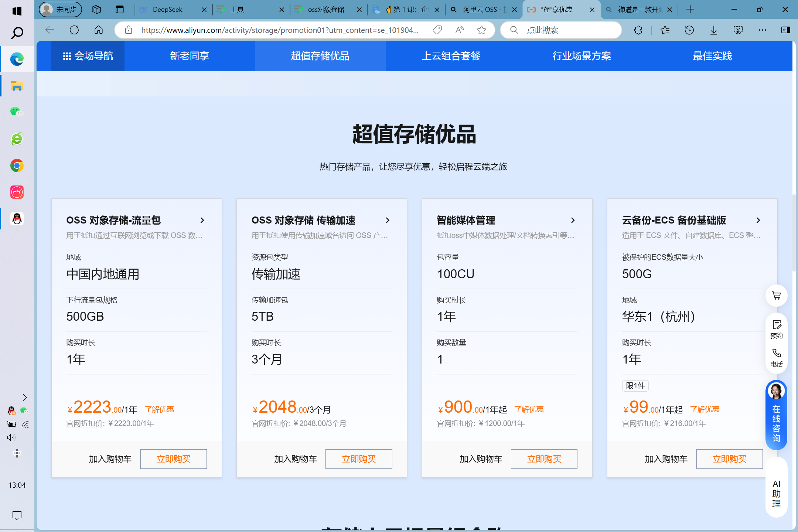Open Downloads arrow icon

714,30
